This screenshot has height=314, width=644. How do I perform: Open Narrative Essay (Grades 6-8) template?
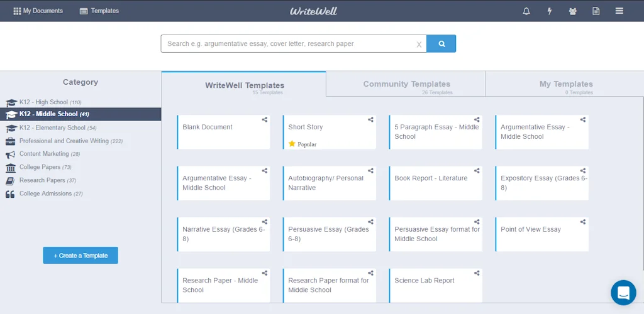pos(223,234)
